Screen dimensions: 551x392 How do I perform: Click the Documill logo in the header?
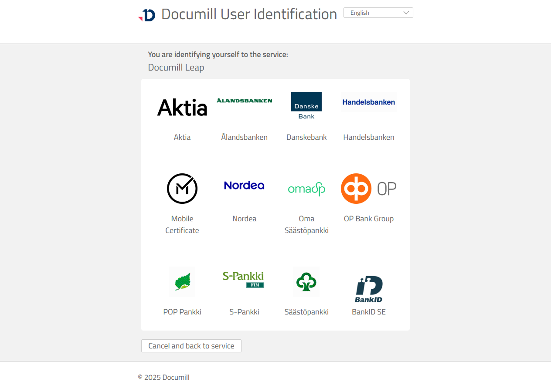pos(147,14)
